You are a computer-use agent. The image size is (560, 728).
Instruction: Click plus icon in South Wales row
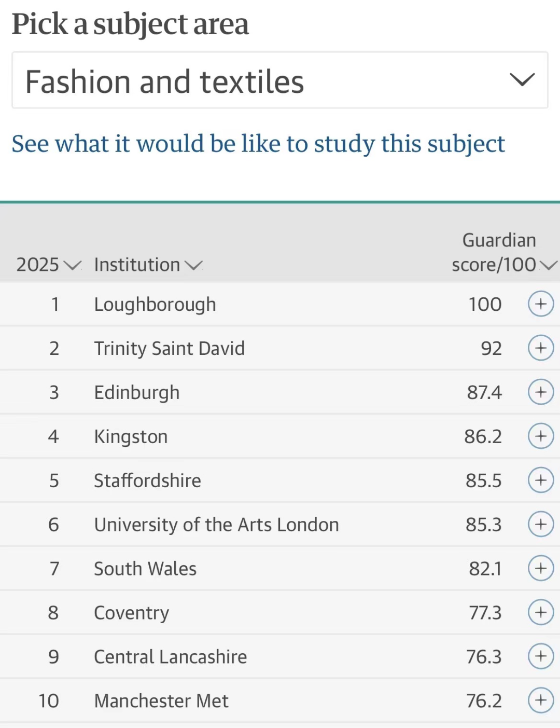click(541, 568)
